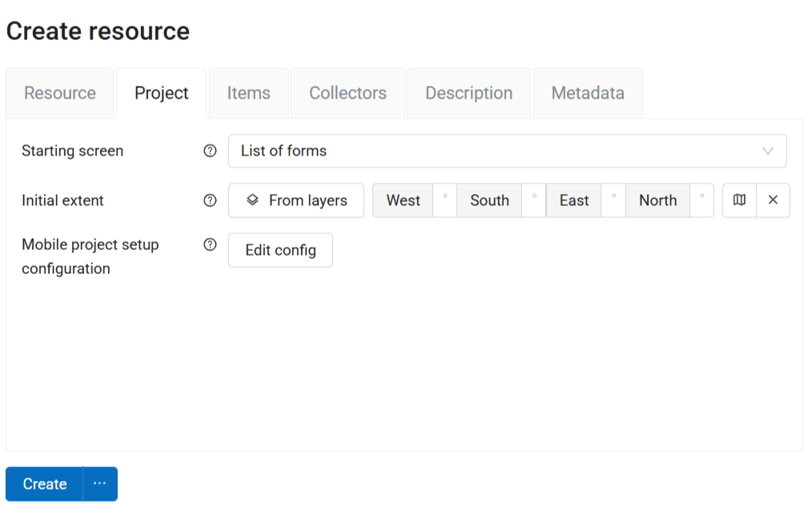Open the Metadata tab
Screen dimensions: 812x508
(588, 93)
